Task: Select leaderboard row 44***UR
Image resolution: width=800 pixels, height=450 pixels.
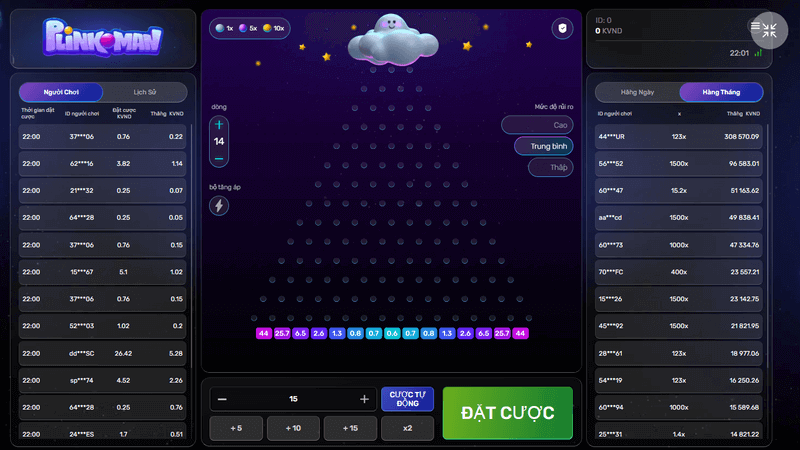Action: [x=679, y=137]
